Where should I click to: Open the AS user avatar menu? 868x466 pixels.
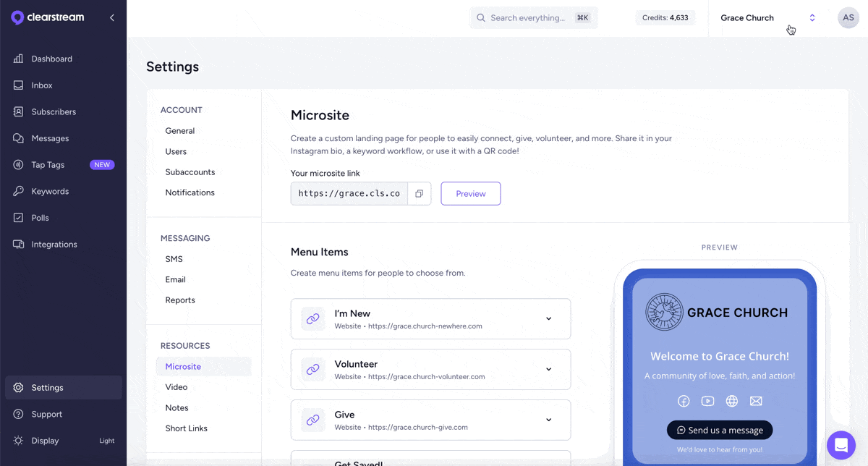point(848,18)
